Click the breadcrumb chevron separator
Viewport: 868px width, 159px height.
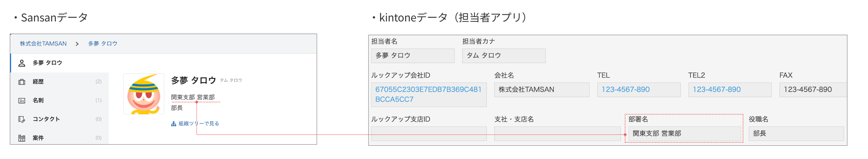pyautogui.click(x=77, y=44)
